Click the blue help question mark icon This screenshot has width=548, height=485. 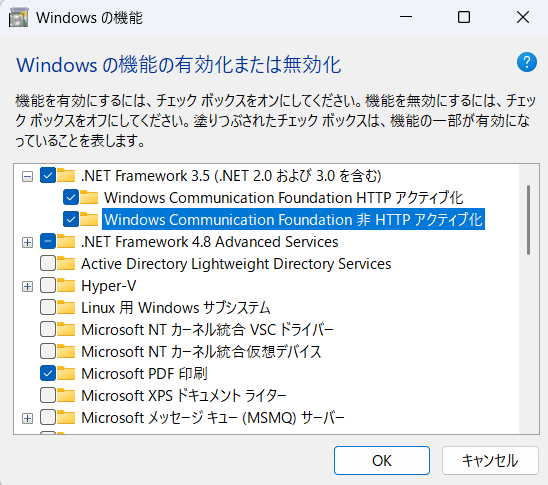point(527,62)
